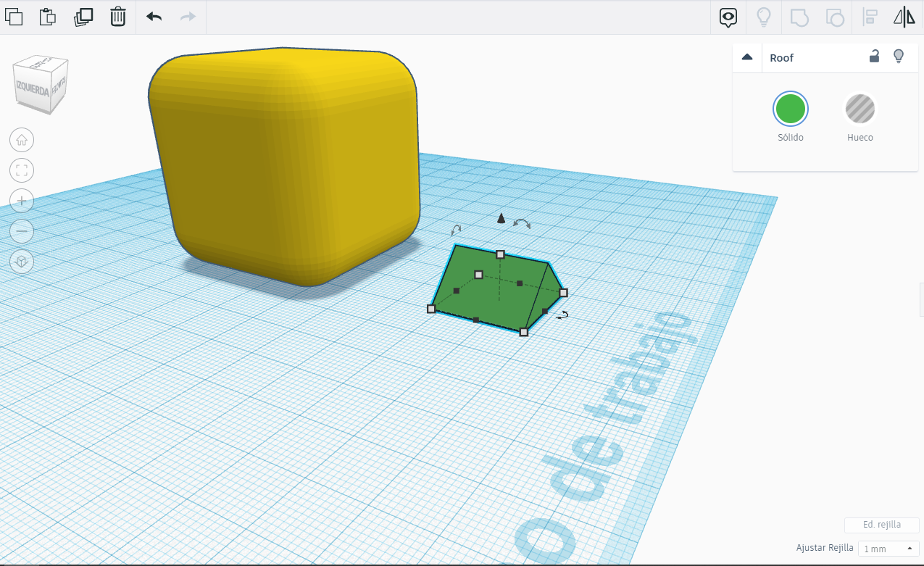This screenshot has height=566, width=924.
Task: Lock the Roof shape with the padlock icon
Action: (875, 57)
